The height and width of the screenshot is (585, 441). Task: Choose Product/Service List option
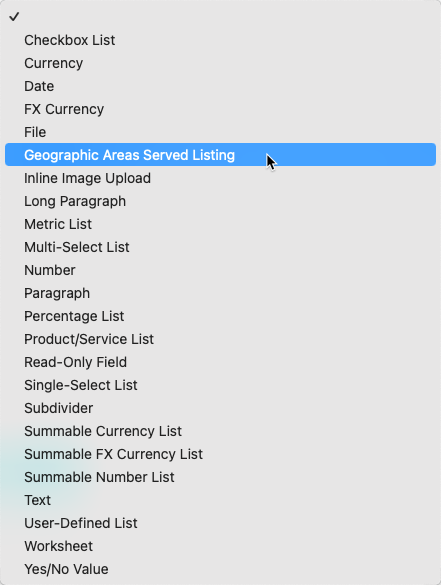pyautogui.click(x=220, y=339)
